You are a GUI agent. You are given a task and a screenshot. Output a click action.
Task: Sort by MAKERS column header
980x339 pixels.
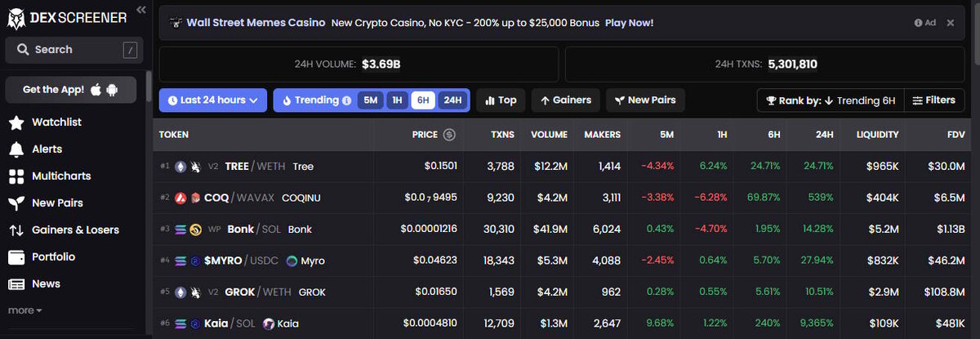pyautogui.click(x=602, y=135)
